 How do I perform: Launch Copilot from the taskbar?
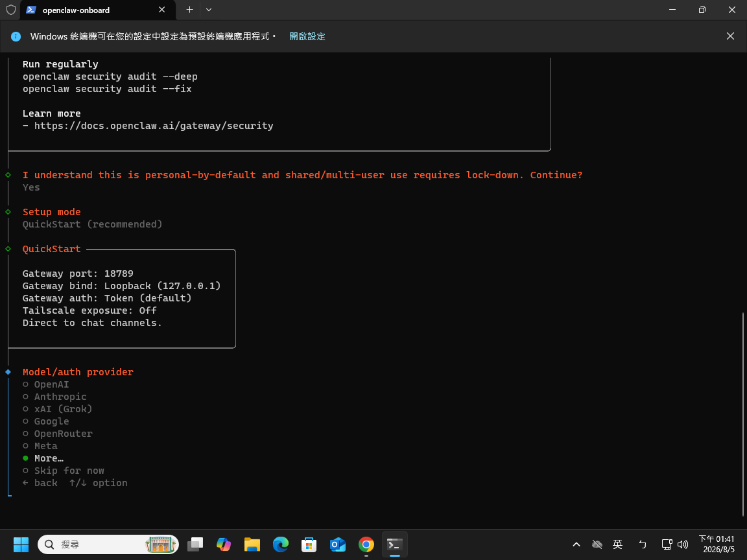pos(224,544)
